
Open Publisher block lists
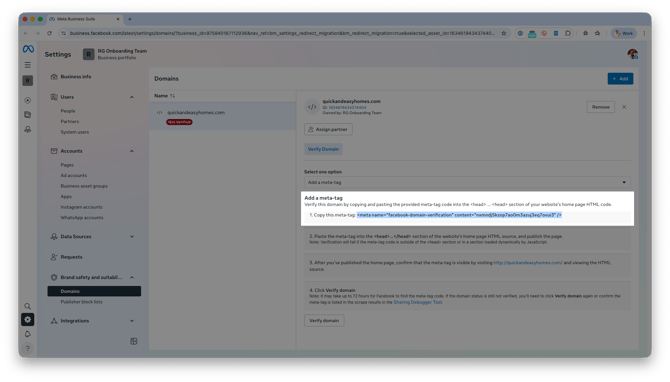[x=82, y=302]
